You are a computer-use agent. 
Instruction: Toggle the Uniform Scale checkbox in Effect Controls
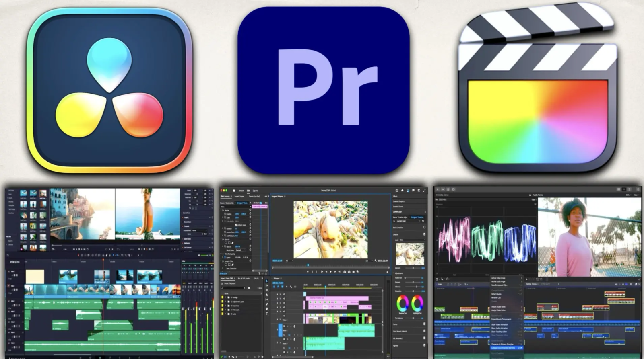(x=236, y=225)
